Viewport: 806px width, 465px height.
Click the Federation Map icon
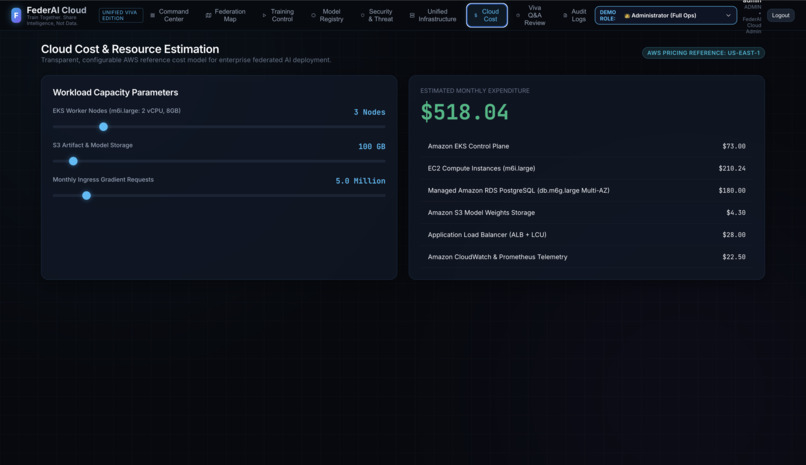pos(208,15)
